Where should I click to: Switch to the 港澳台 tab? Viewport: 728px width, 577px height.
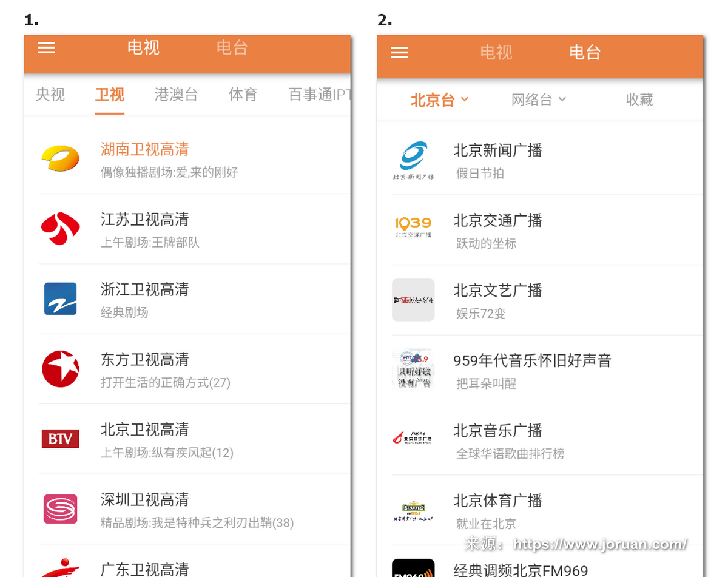click(x=176, y=95)
